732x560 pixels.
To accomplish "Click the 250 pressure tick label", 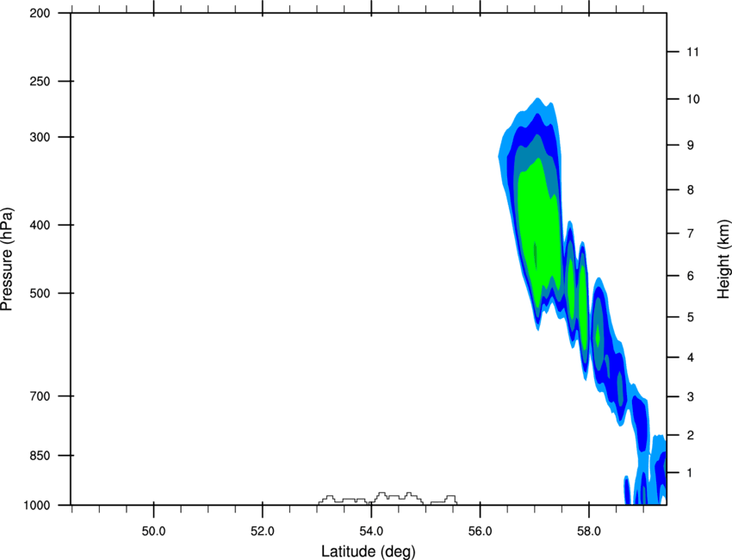I will [40, 82].
